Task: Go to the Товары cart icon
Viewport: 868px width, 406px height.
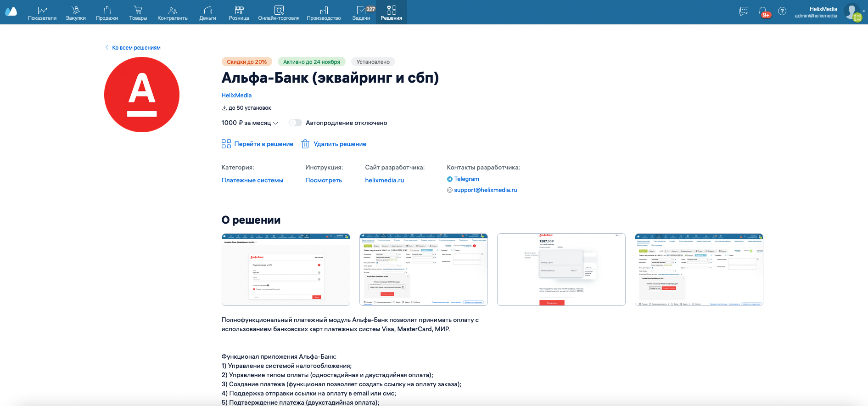Action: [x=138, y=10]
